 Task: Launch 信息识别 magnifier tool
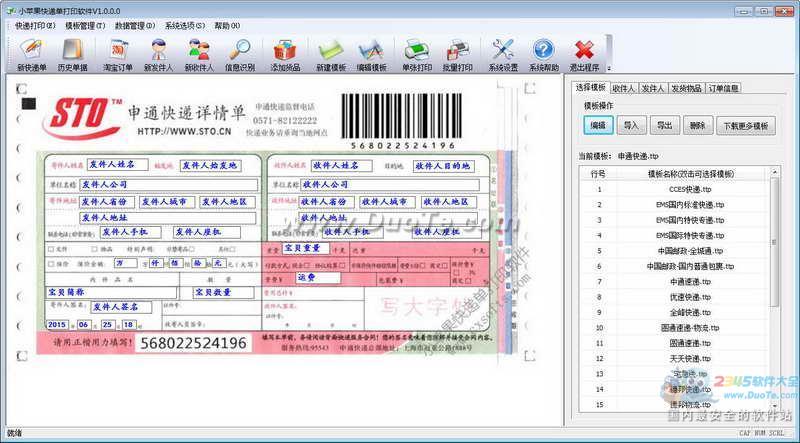(x=239, y=56)
